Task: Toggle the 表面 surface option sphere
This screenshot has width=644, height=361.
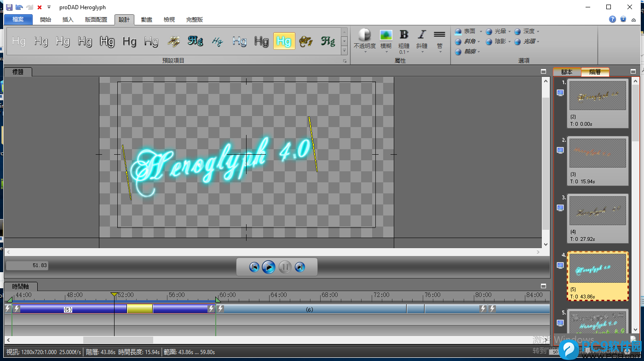Action: coord(458,32)
